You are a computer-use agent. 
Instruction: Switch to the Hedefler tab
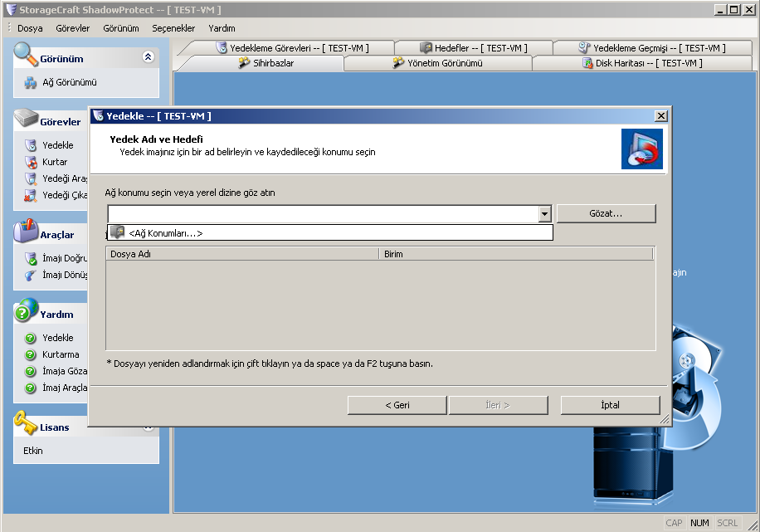pyautogui.click(x=474, y=48)
